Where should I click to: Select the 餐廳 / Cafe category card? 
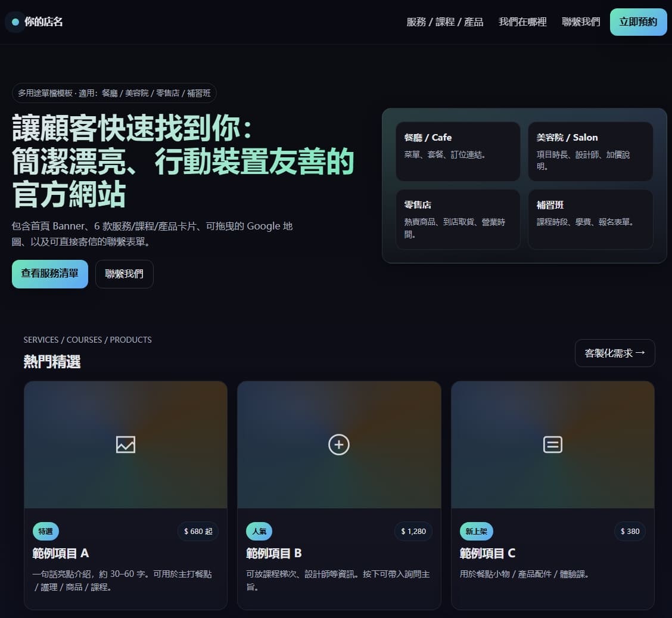(458, 151)
